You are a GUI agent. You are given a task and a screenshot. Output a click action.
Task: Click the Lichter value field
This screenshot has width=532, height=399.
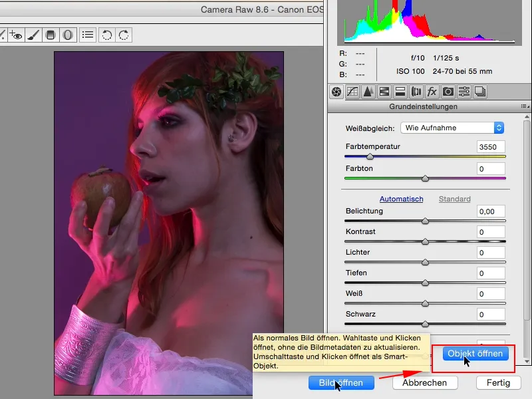[491, 253]
